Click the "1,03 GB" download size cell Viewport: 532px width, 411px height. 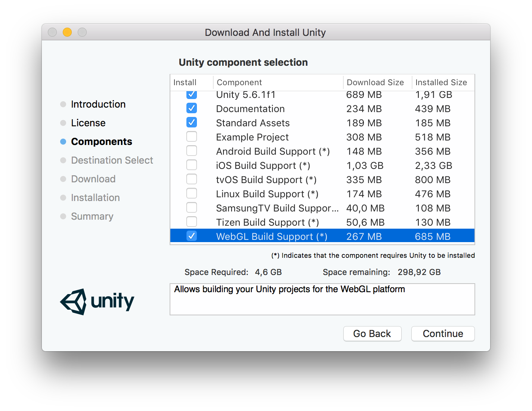[365, 166]
